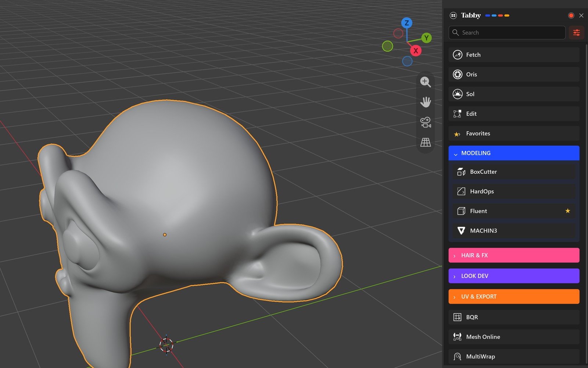Image resolution: width=588 pixels, height=368 pixels.
Task: Click the MACHIN3 triangle icon
Action: click(x=461, y=231)
